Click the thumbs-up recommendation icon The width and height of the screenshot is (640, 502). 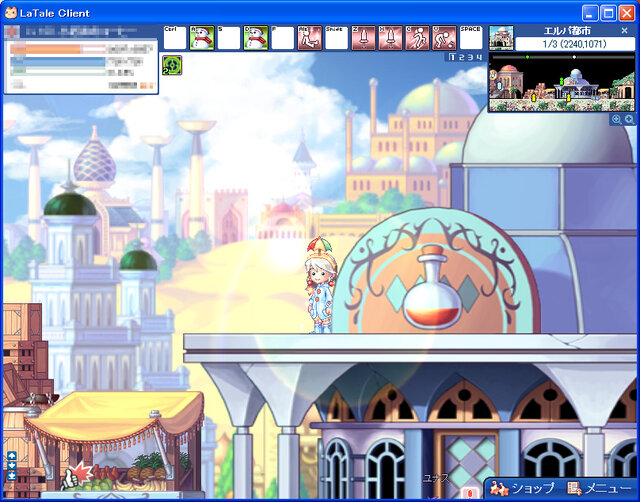click(75, 476)
